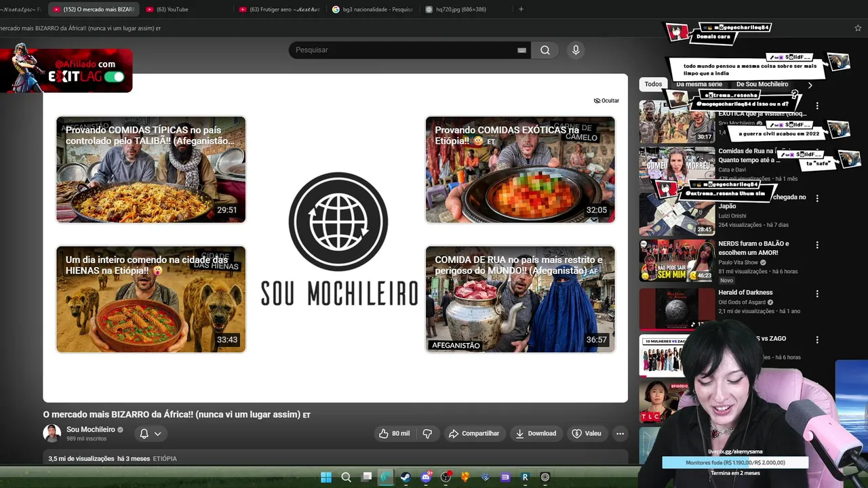Click Old Gods of Asgard channel name
Image resolution: width=868 pixels, height=488 pixels.
(742, 302)
